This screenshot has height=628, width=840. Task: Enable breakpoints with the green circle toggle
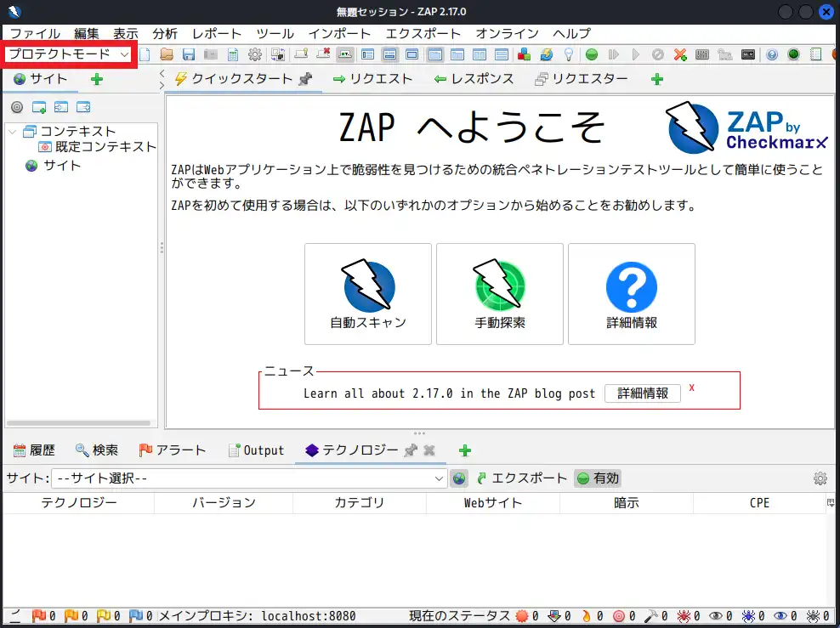[591, 54]
